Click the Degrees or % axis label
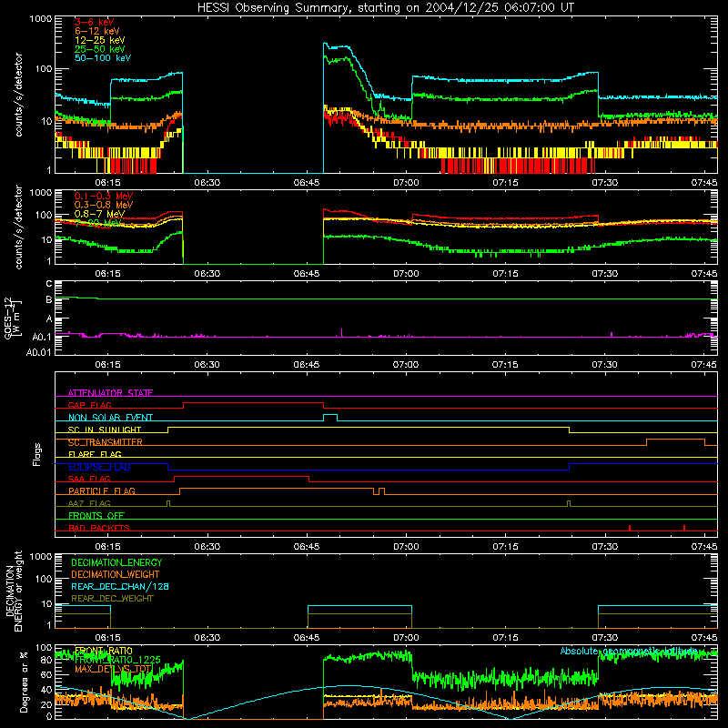Screen dimensions: 728x728 click(24, 682)
